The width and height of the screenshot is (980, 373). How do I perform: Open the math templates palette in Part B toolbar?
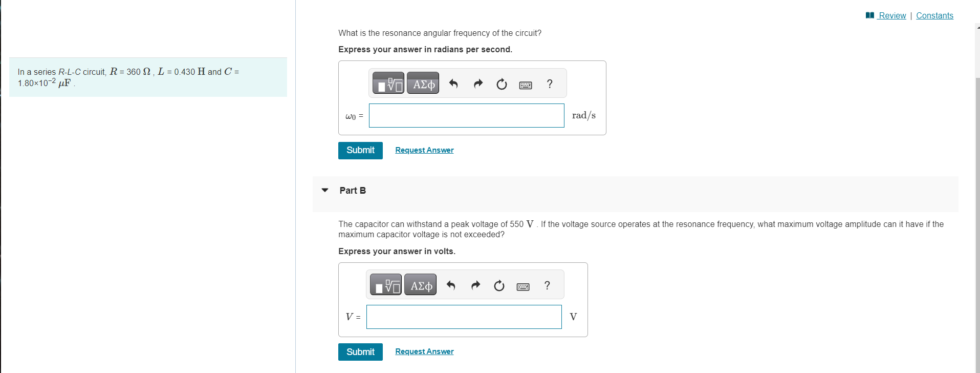click(385, 284)
